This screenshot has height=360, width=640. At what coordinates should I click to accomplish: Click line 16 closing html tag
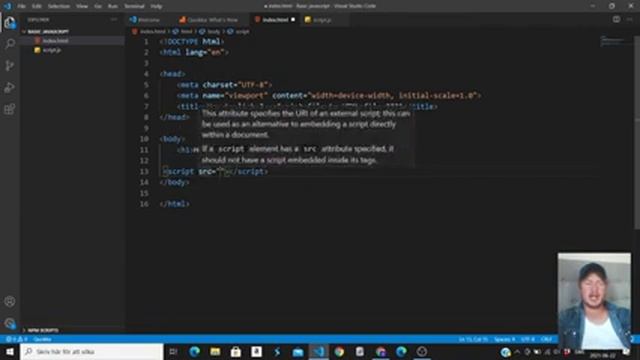click(175, 204)
